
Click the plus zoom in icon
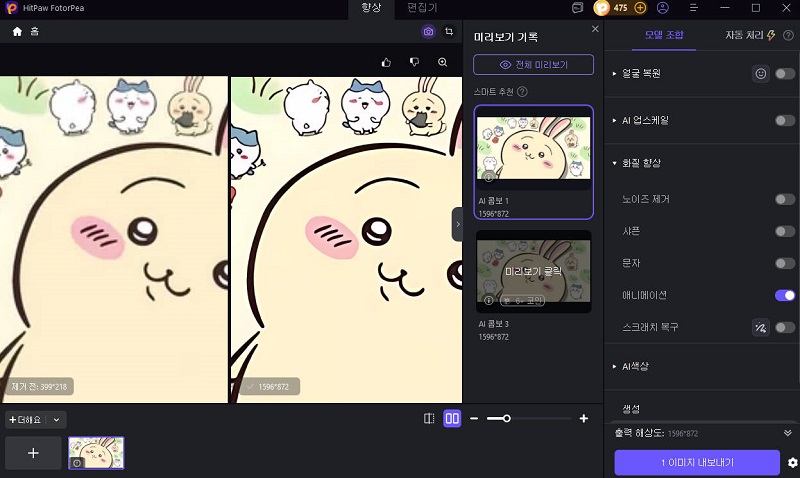coord(584,418)
